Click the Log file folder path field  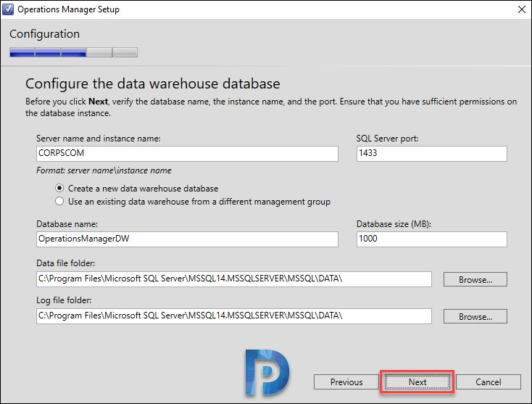pyautogui.click(x=234, y=316)
